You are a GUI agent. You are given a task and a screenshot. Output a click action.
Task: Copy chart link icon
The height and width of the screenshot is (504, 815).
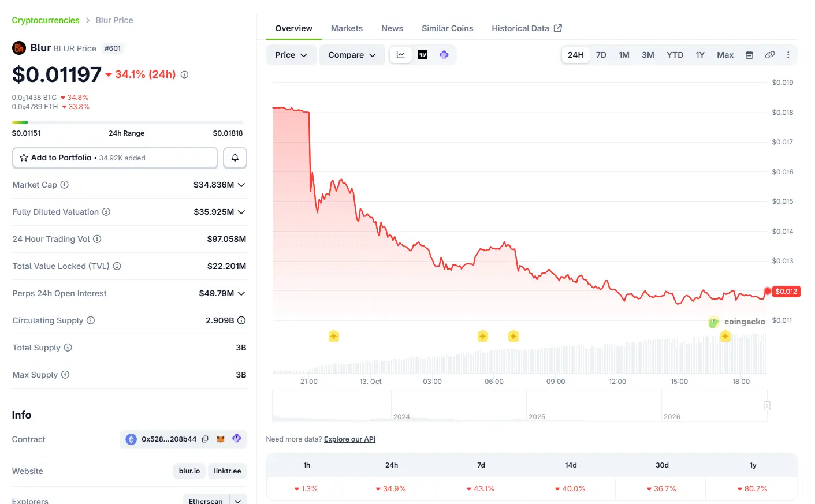(769, 55)
